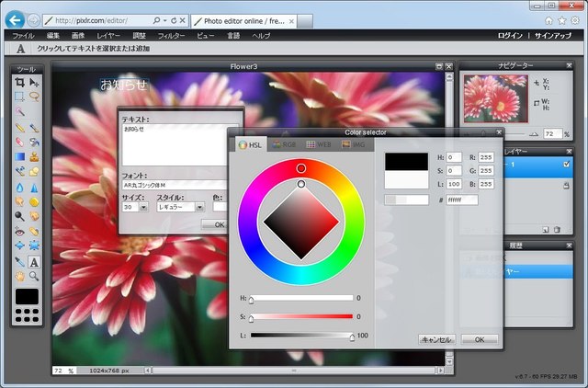
Task: Open the size (サイズ) dropdown
Action: pos(143,208)
